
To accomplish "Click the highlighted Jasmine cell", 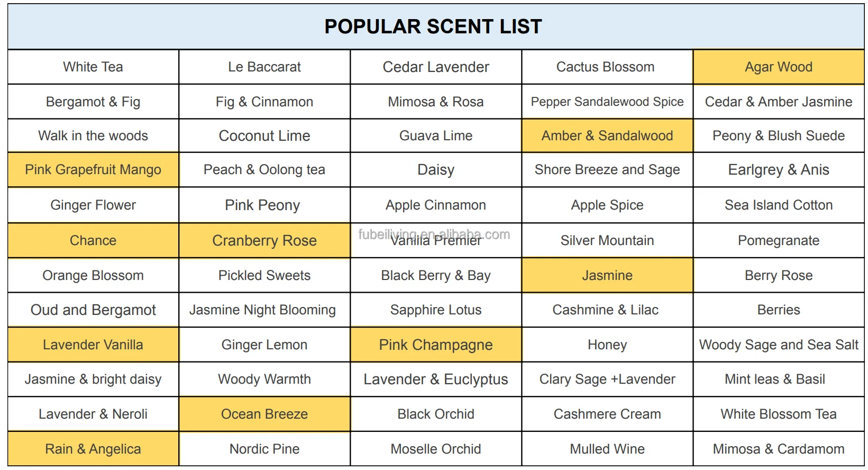I will pyautogui.click(x=607, y=275).
